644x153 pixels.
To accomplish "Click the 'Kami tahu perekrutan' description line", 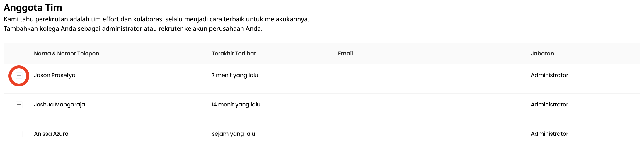I will pos(156,19).
